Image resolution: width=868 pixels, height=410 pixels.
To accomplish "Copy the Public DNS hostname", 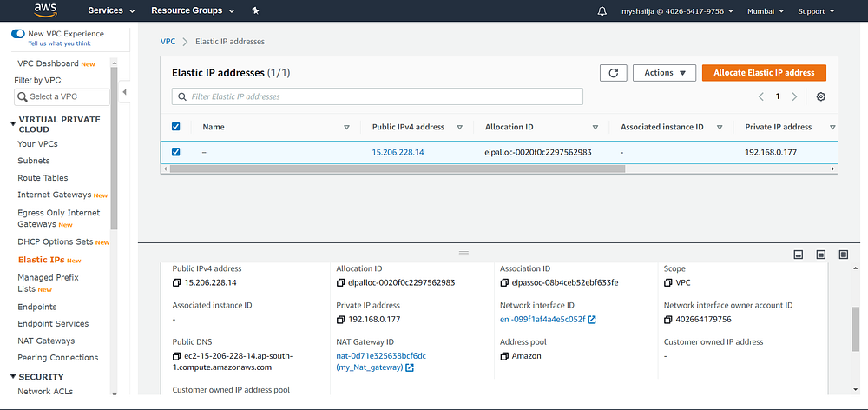I will [x=176, y=355].
